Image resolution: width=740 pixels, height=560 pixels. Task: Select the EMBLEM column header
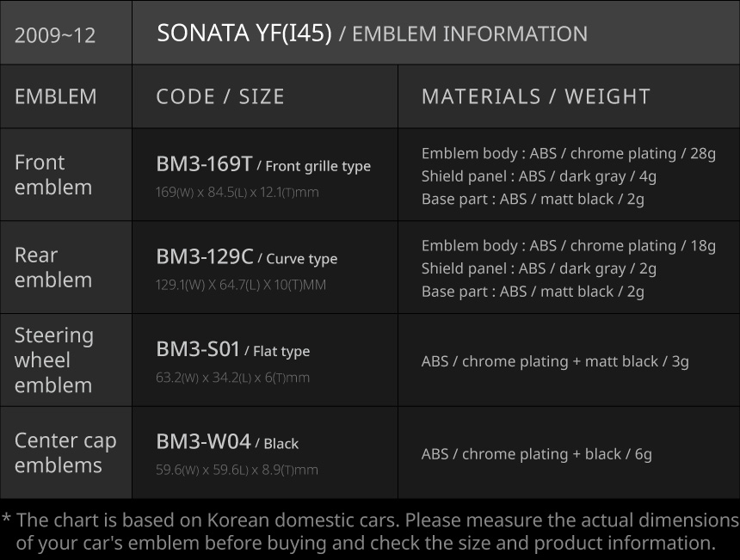pos(56,96)
